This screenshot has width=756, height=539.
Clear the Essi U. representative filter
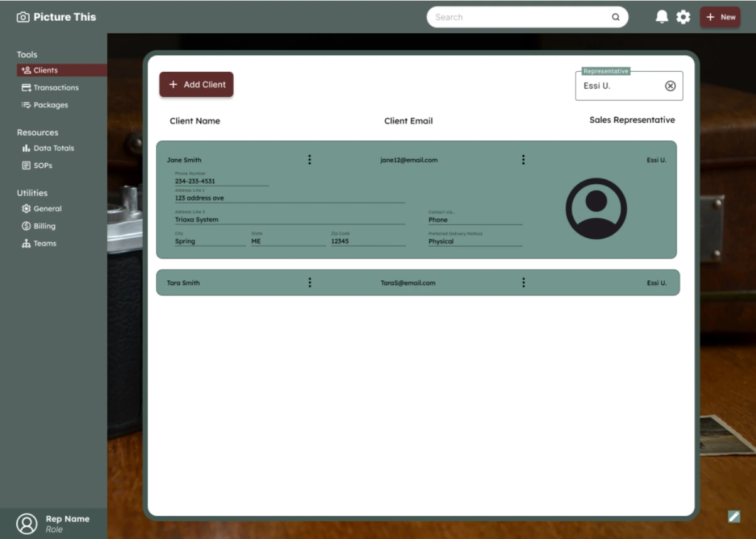[671, 86]
